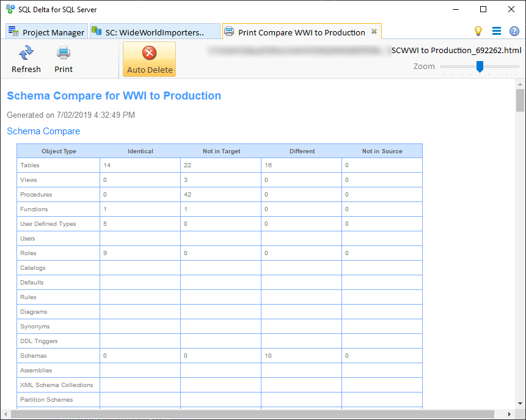Click the 'Synonyms' row label
Viewport: 526px width, 420px height.
pyautogui.click(x=35, y=327)
